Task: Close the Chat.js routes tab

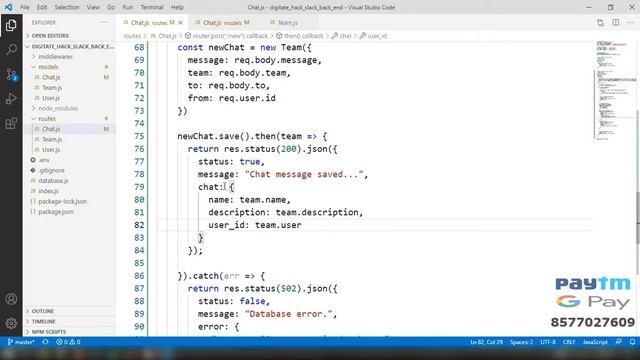Action: pos(180,23)
